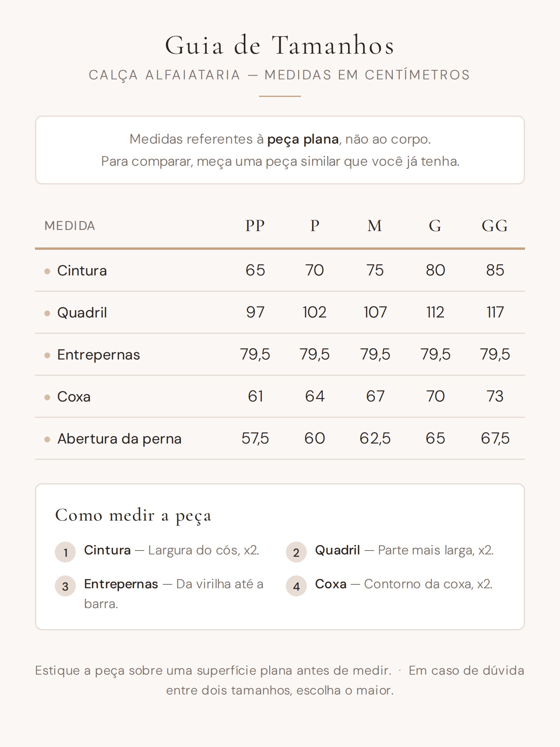This screenshot has height=747, width=560.
Task: Click the Coxa row label in table
Action: (74, 397)
